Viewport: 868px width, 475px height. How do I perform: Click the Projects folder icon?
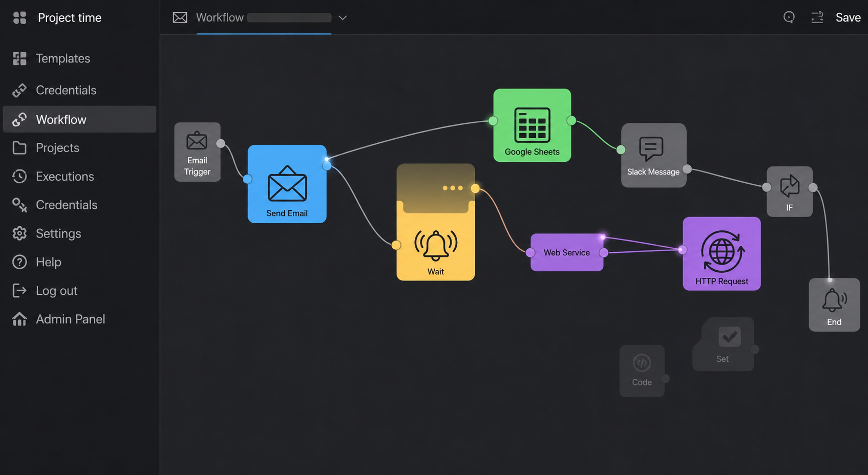(19, 148)
